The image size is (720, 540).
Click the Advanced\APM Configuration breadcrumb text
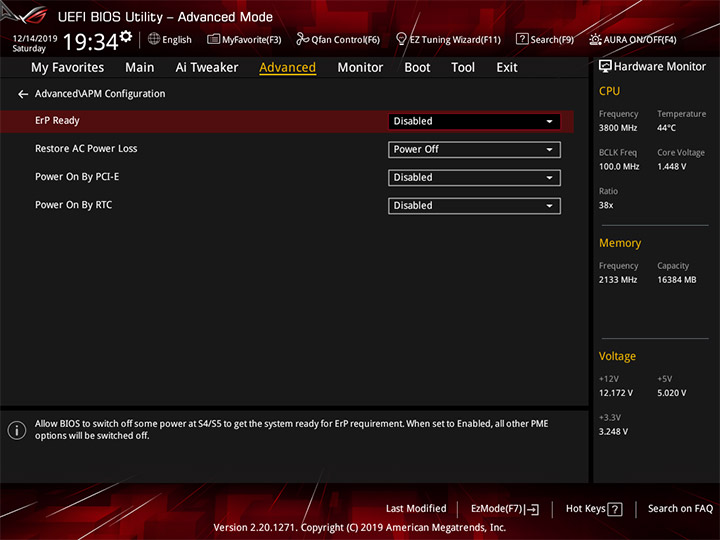click(x=100, y=94)
